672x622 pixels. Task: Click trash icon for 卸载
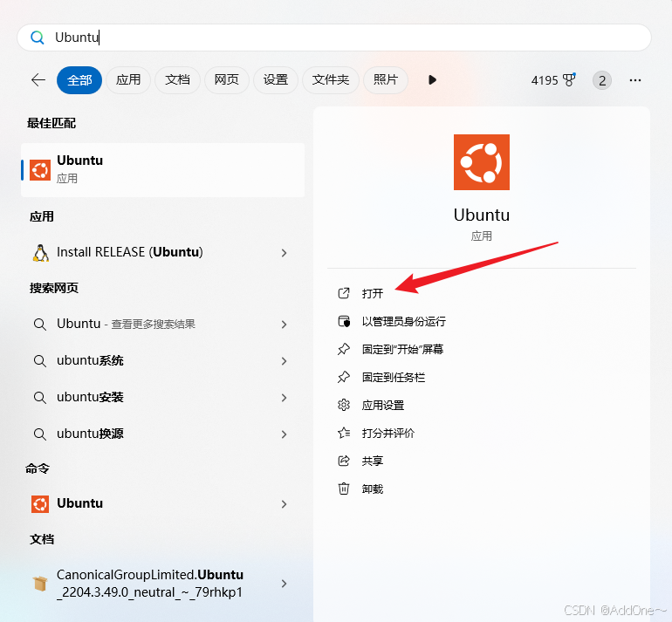pos(344,489)
